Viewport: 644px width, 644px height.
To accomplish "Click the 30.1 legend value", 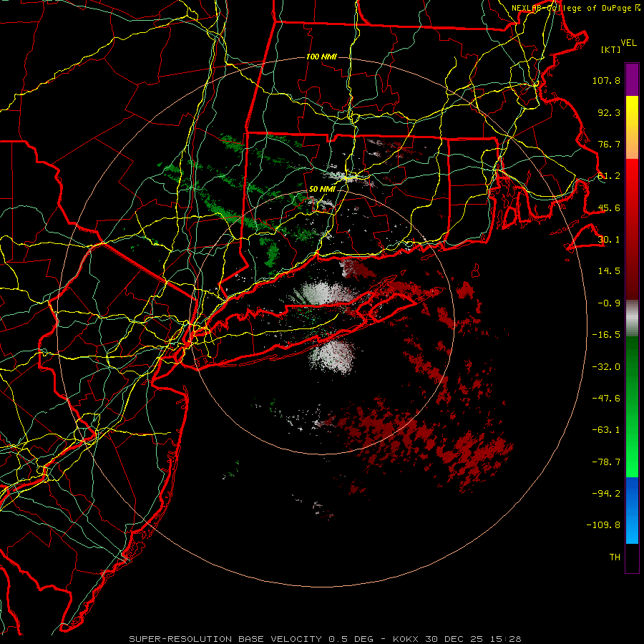I will click(x=609, y=240).
